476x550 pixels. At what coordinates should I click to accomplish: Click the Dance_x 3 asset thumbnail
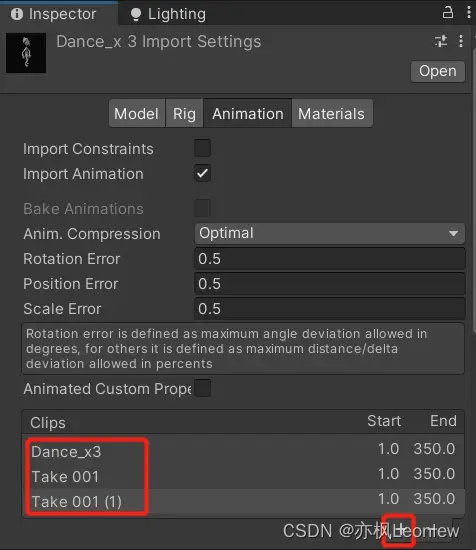point(26,53)
